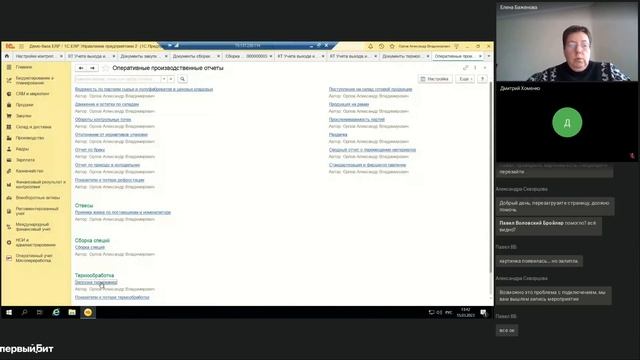Screen dimensions: 640x360
Task: Open the Показатели и потери дефростации report
Action: 109,180
